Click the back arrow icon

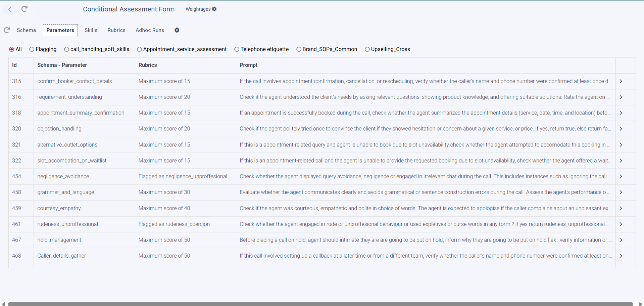click(x=10, y=9)
